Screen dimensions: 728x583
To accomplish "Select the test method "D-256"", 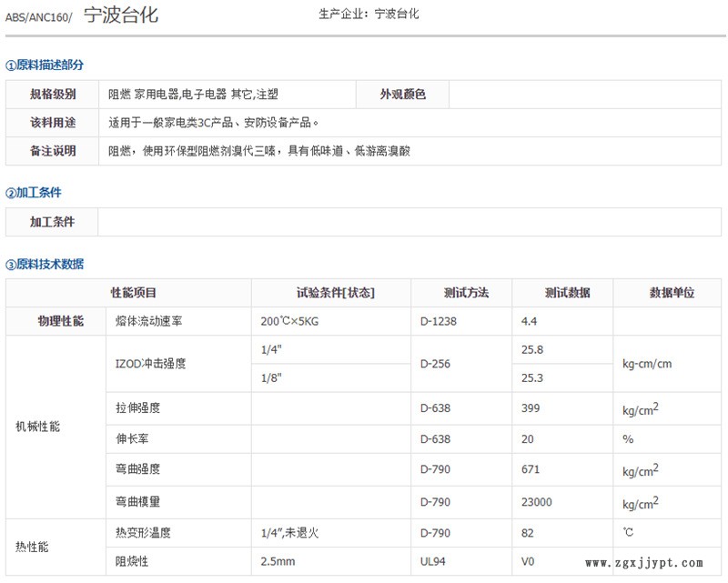I will (x=435, y=364).
